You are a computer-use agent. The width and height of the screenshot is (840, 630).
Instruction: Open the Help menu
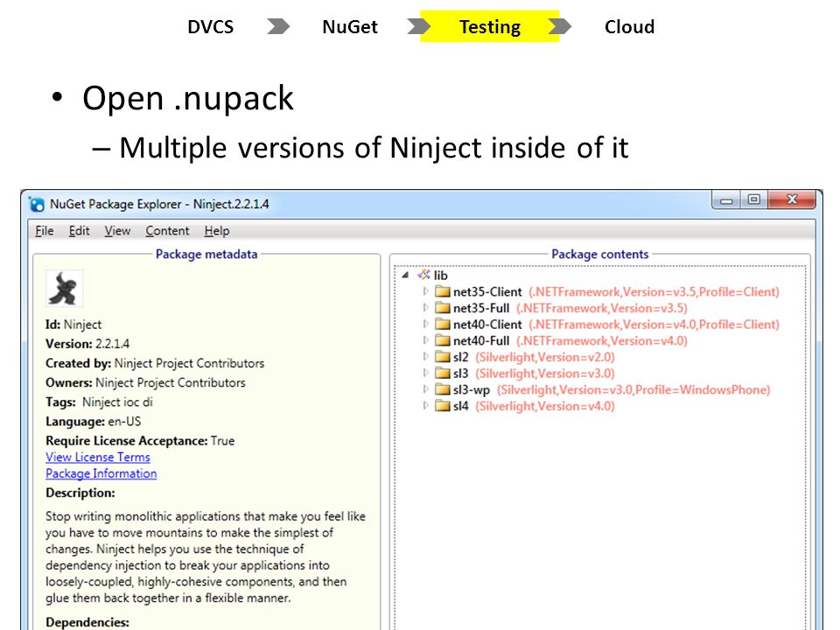tap(217, 231)
